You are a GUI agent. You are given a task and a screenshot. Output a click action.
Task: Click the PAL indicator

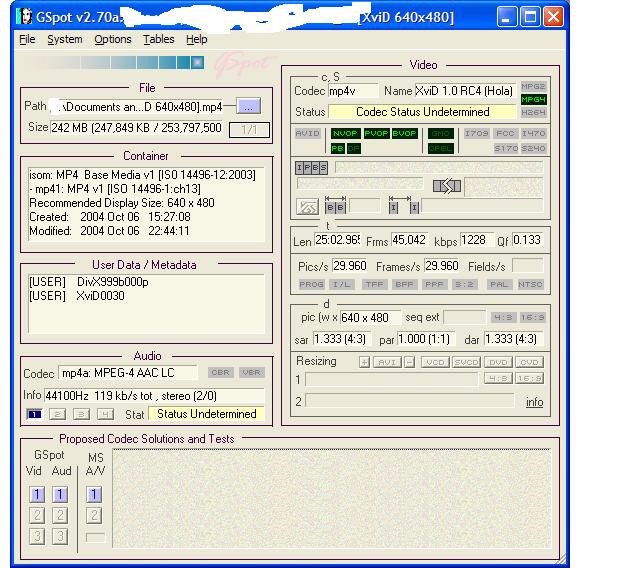point(499,284)
